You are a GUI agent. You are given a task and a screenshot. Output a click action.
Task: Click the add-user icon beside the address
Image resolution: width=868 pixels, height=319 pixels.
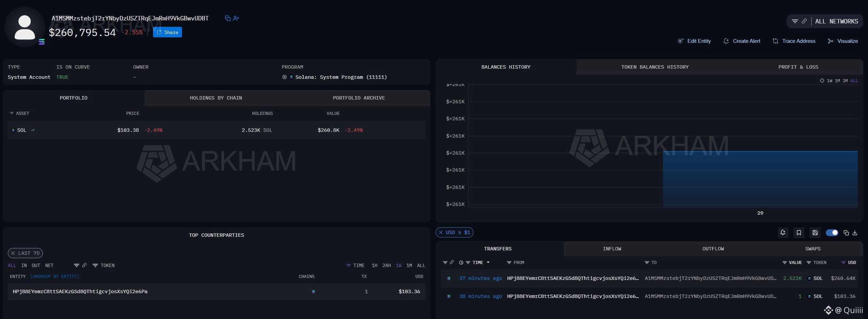pos(236,18)
